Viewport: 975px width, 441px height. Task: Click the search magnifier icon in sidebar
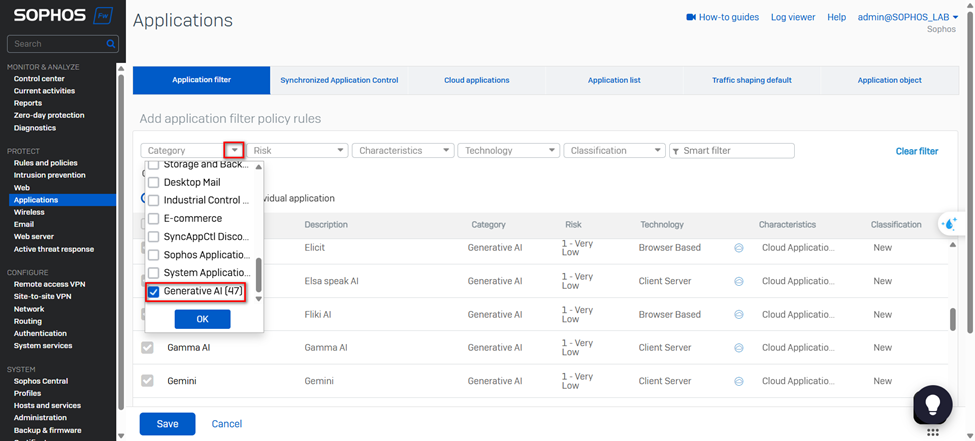point(111,44)
